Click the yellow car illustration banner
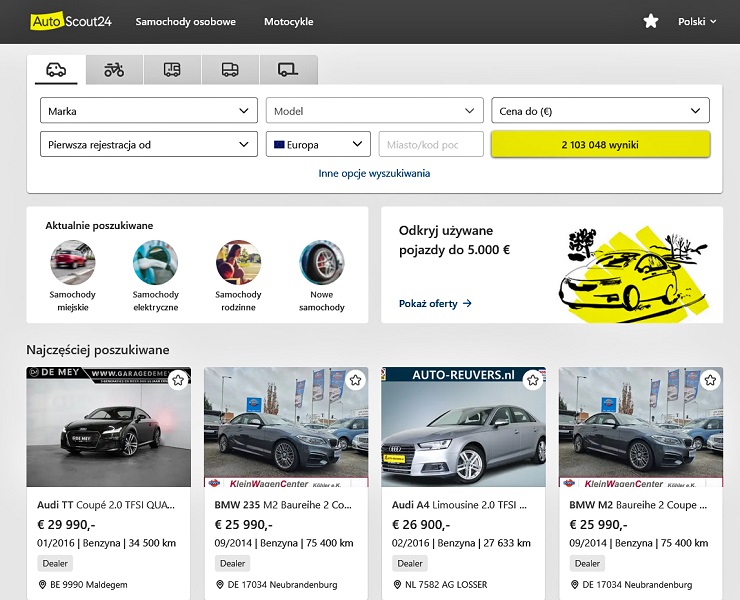 pos(633,275)
